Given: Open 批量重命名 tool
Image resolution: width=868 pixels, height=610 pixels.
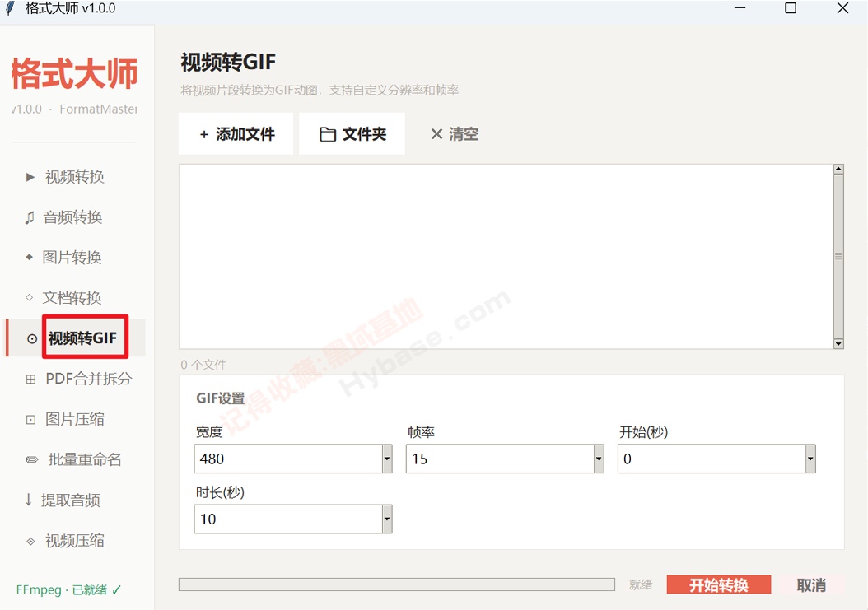Looking at the screenshot, I should [x=85, y=459].
